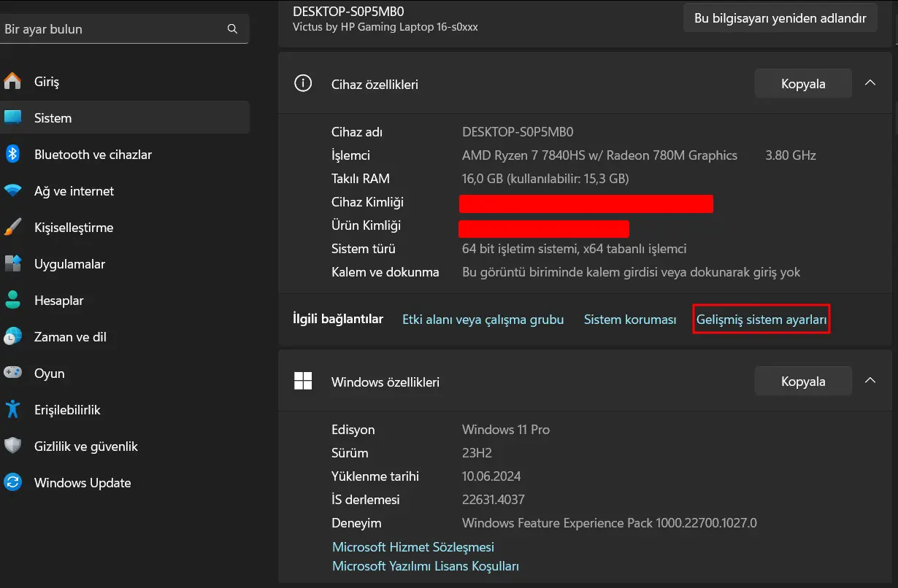
Task: Click the 23H2 version value
Action: [477, 453]
